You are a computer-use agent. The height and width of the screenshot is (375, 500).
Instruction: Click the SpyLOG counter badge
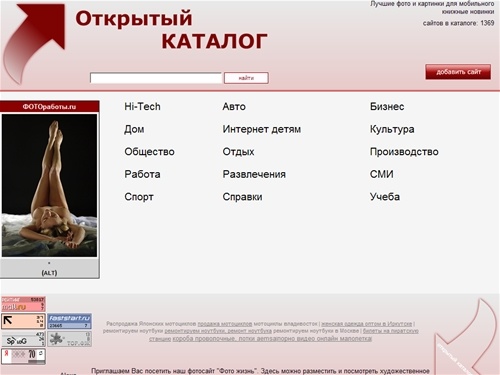[x=23, y=339]
